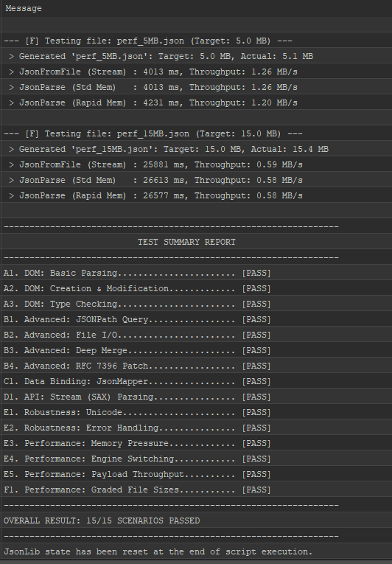The image size is (392, 564).
Task: Select the C1. Data Binding: JsonMapper row
Action: click(x=196, y=381)
